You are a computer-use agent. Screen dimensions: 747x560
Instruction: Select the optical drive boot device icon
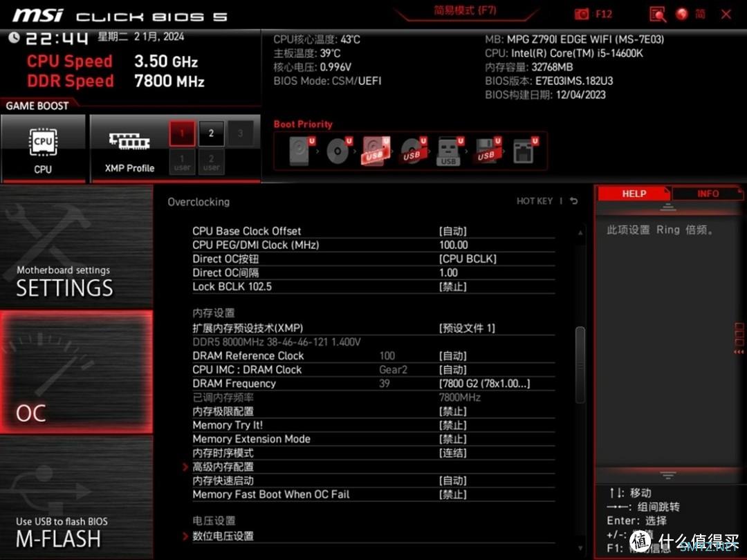(x=339, y=151)
